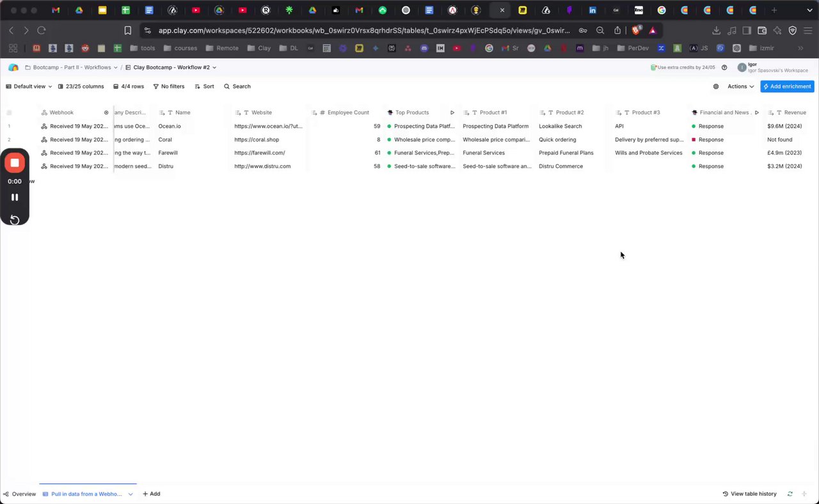Click the Website column header

269,113
